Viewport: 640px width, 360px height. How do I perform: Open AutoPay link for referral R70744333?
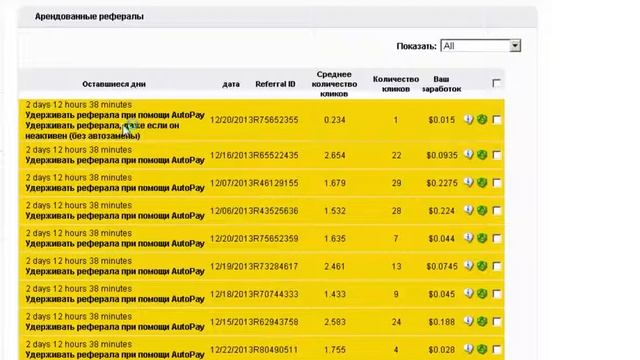(115, 299)
